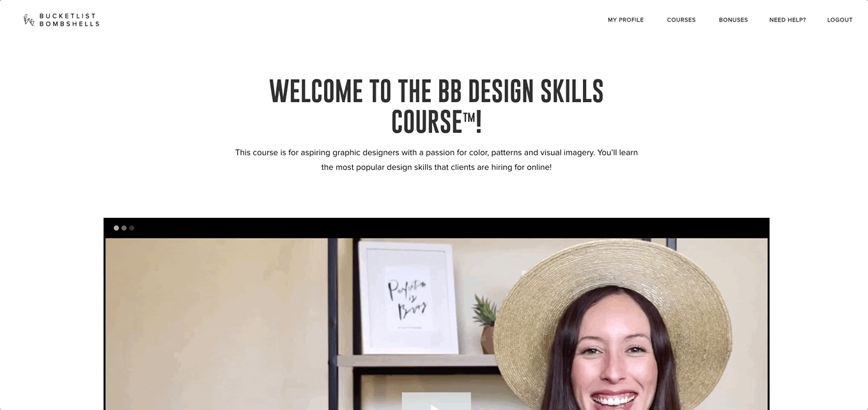This screenshot has width=868, height=410.
Task: Click the BB script logo icon
Action: pyautogui.click(x=29, y=20)
